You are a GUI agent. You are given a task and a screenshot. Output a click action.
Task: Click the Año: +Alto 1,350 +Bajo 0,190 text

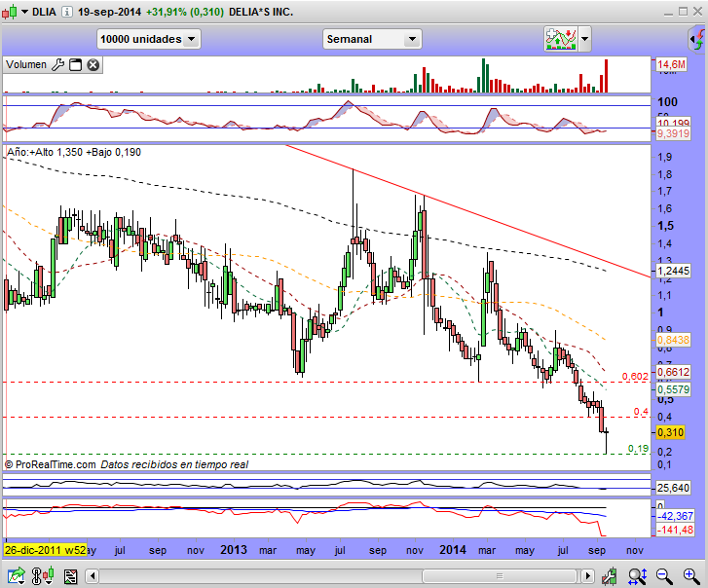click(74, 152)
